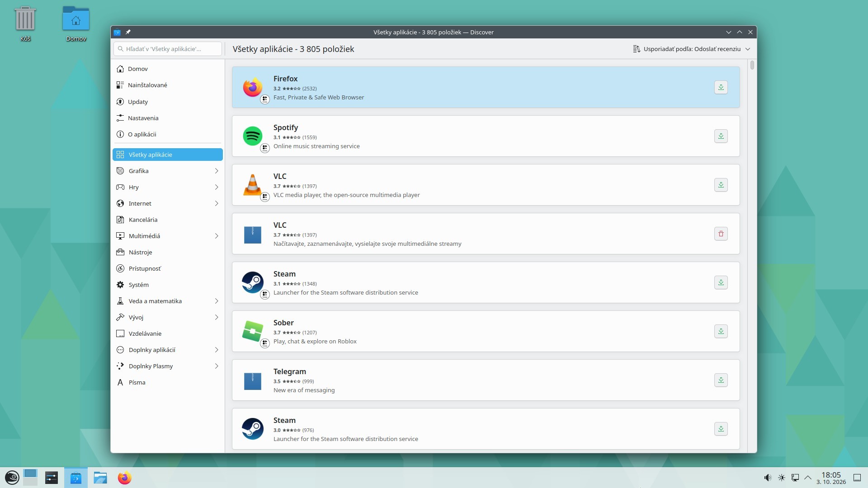
Task: Install Sober using its download icon
Action: (x=721, y=331)
